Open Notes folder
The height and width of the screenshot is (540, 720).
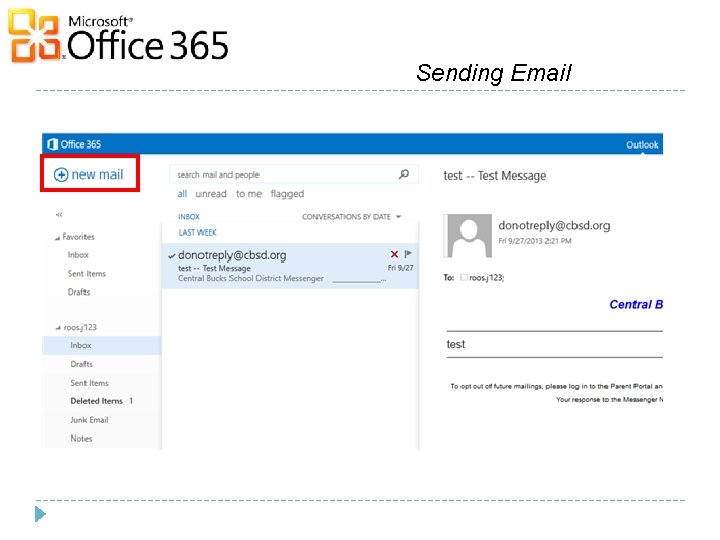coord(81,439)
